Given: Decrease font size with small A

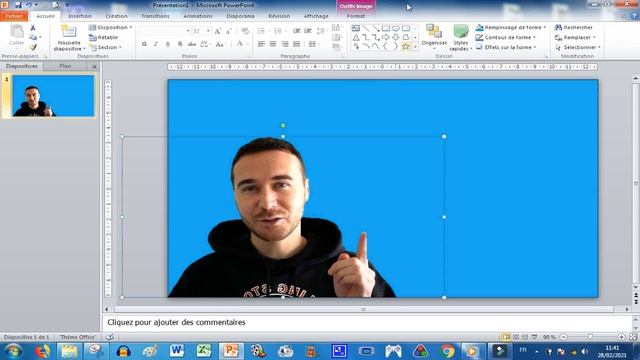Looking at the screenshot, I should pos(229,31).
